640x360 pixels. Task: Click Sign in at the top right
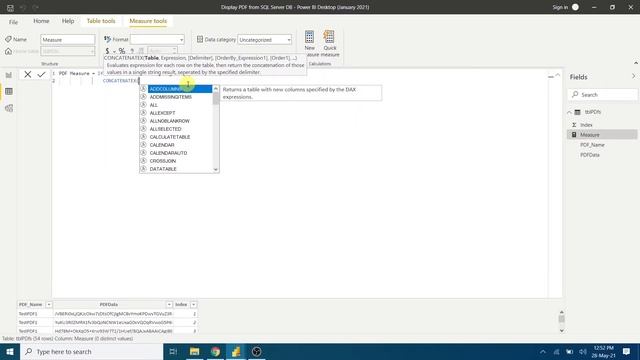point(560,7)
